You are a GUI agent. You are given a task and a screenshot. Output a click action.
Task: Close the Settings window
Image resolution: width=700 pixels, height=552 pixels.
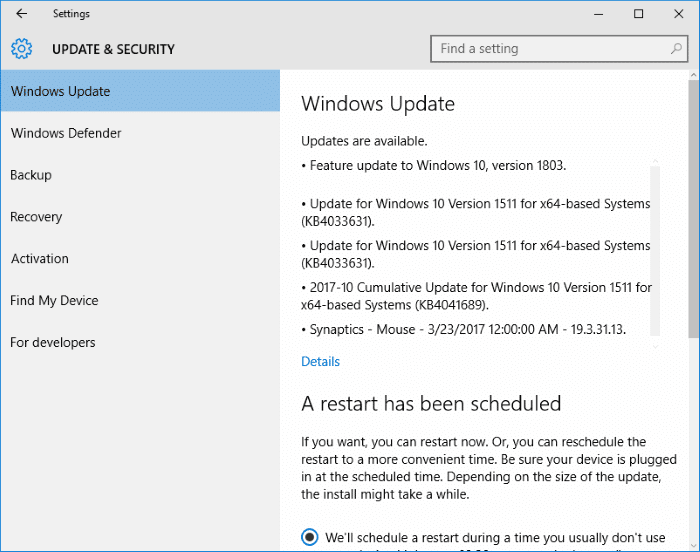[x=679, y=14]
